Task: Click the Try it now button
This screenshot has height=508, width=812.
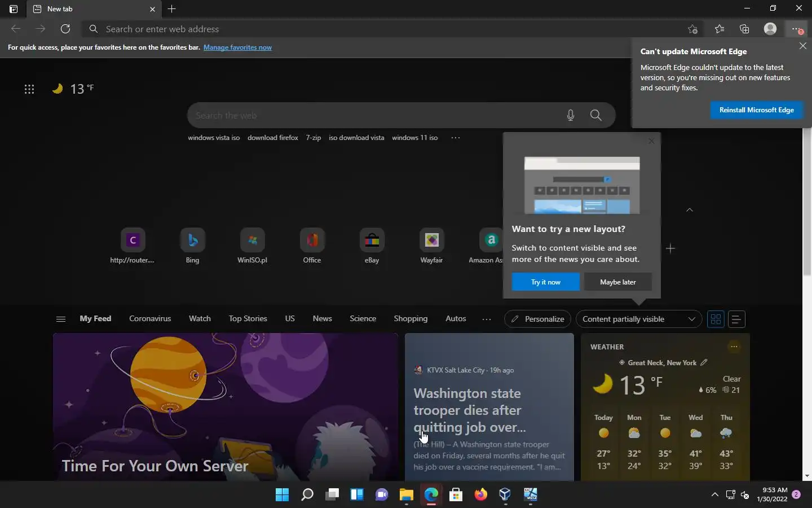Action: 545,282
